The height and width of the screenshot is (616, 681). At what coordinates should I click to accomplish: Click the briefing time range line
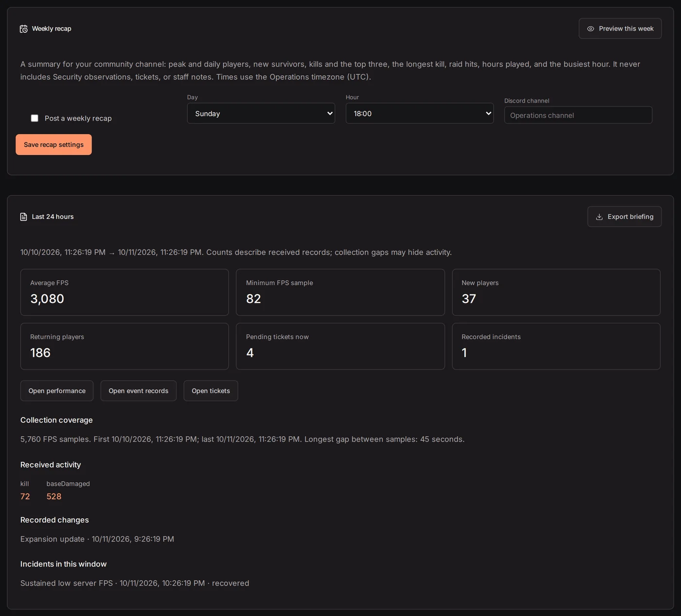[236, 252]
